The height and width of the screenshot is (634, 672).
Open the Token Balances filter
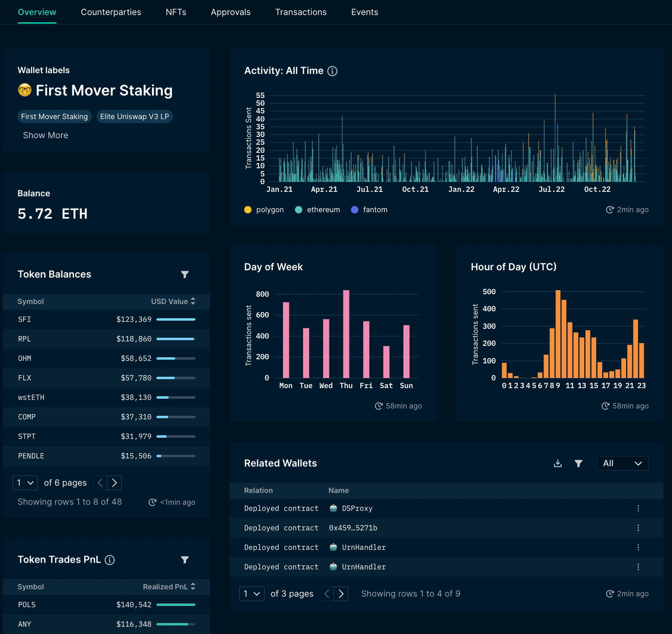point(185,275)
